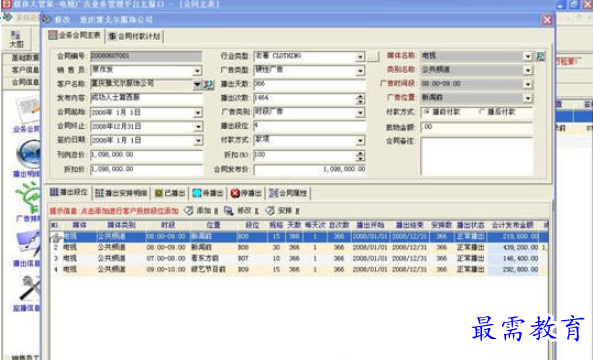This screenshot has height=360, width=593.
Task: Select table row 4 with 09:00-10:00 slot
Action: pos(299,270)
